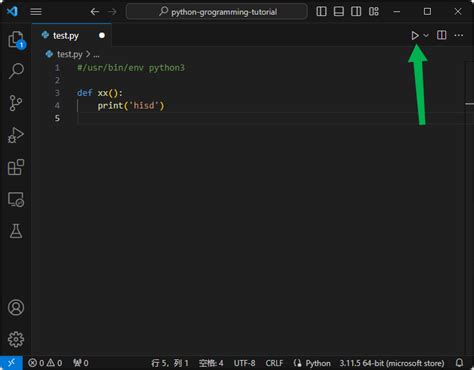
Task: Select the UTF-8 encoding indicator
Action: [x=244, y=363]
